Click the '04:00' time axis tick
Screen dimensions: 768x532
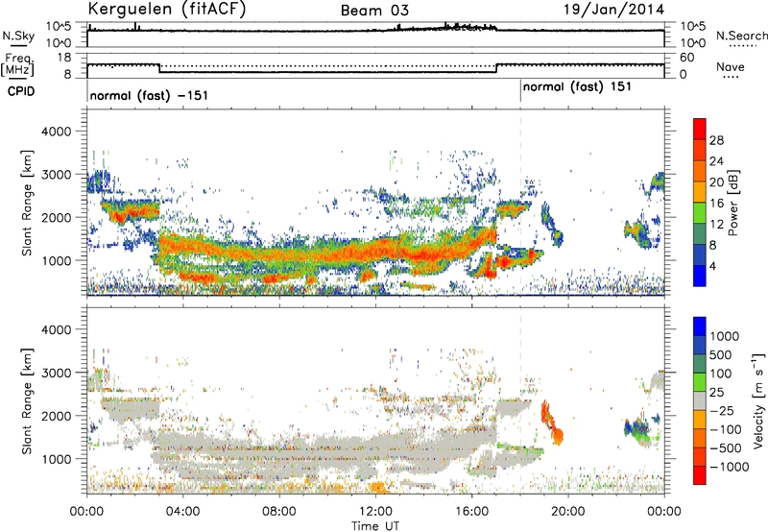(x=183, y=512)
